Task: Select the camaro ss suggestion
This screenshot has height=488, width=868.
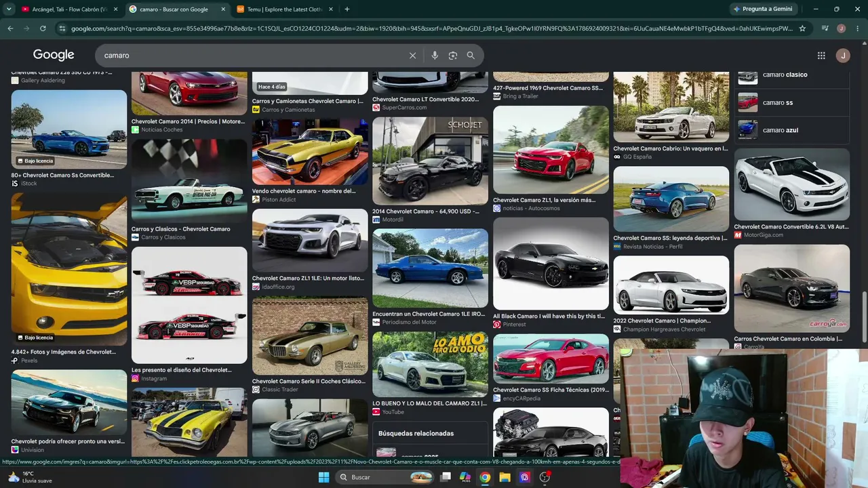Action: point(791,102)
